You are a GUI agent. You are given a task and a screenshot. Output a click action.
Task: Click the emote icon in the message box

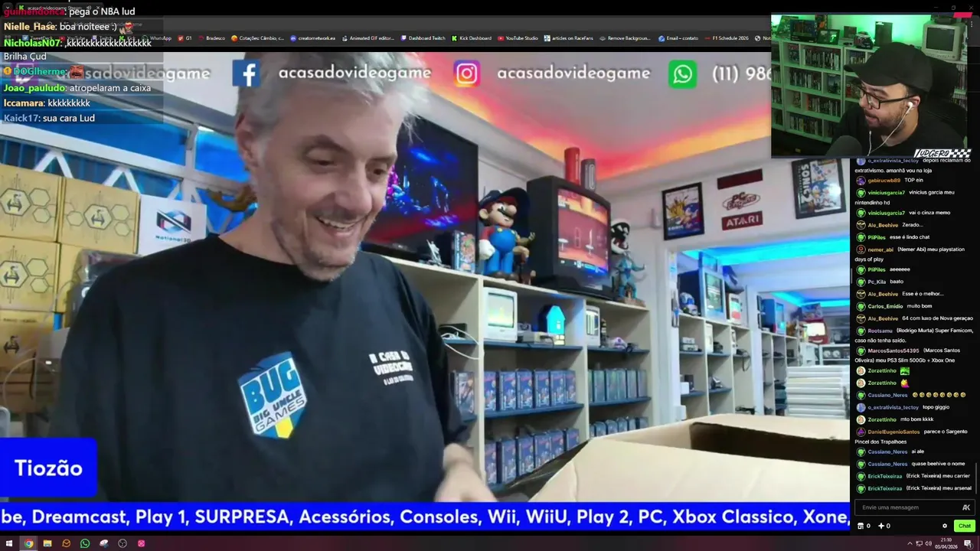(x=966, y=507)
